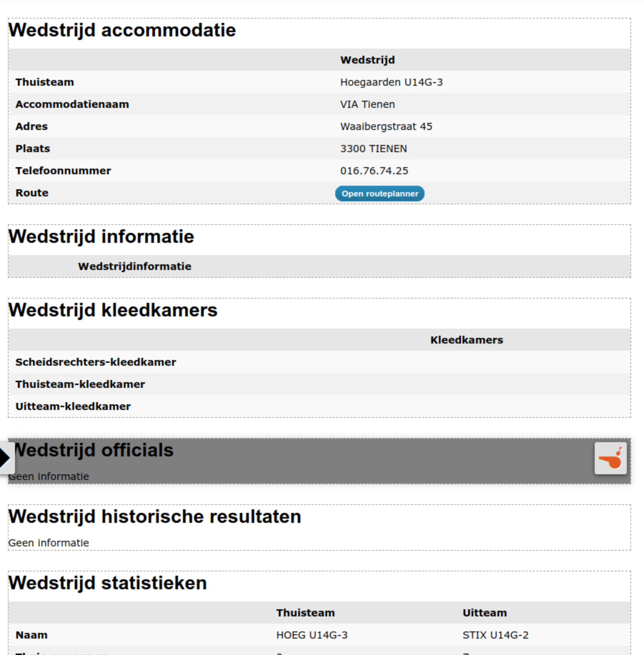Click the Scheidsrechters-kleedkamer row

pyautogui.click(x=319, y=362)
